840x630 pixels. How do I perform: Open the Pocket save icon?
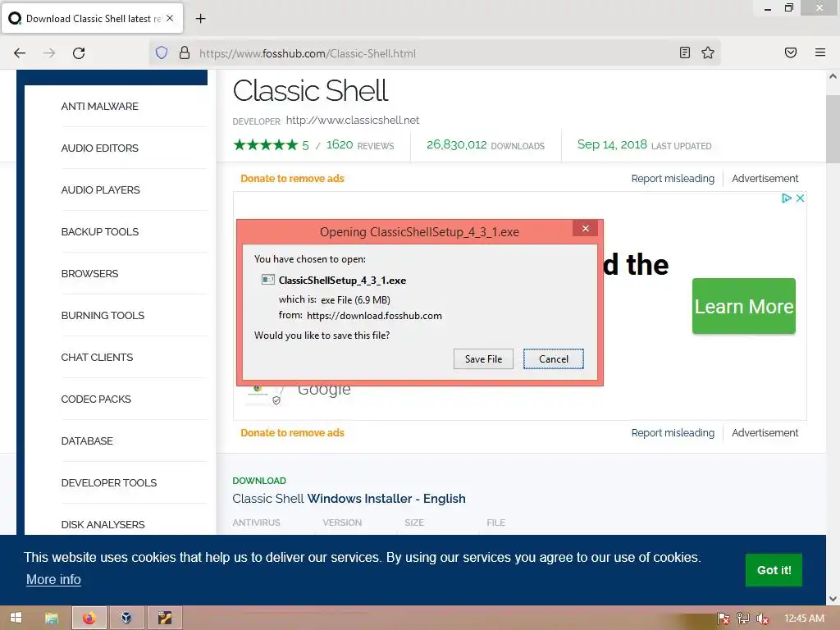(x=791, y=52)
